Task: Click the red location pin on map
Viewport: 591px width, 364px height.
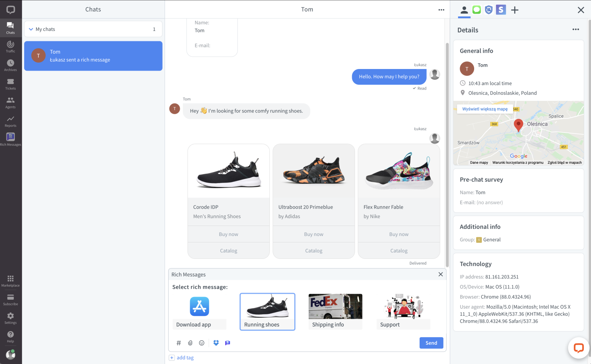Action: [x=518, y=125]
